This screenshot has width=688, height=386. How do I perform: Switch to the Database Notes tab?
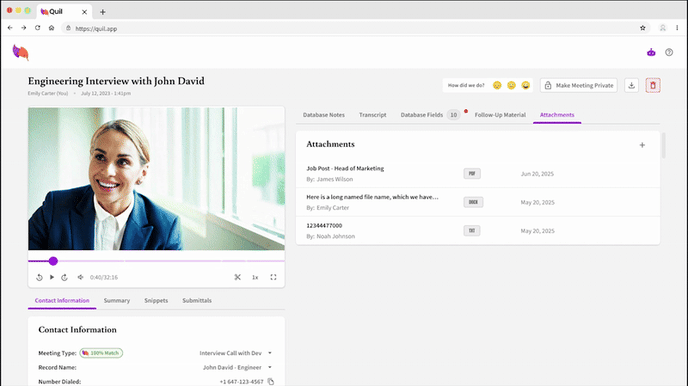(324, 115)
